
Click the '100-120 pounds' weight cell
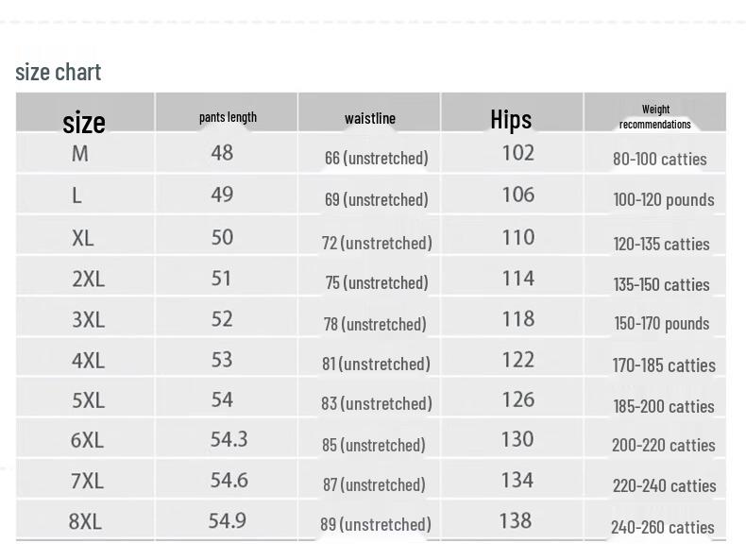click(664, 200)
